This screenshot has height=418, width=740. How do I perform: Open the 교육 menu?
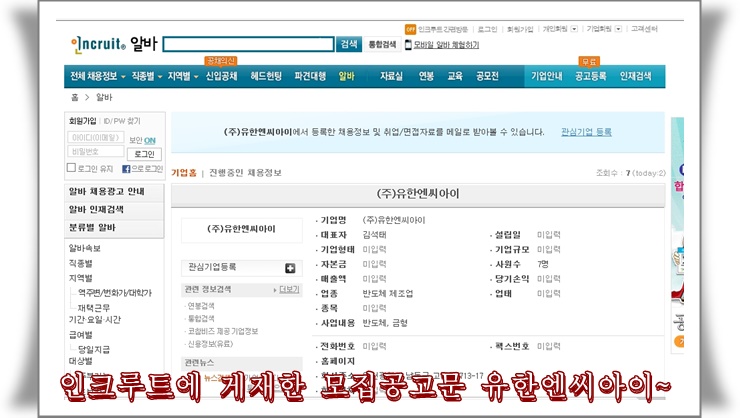point(455,76)
